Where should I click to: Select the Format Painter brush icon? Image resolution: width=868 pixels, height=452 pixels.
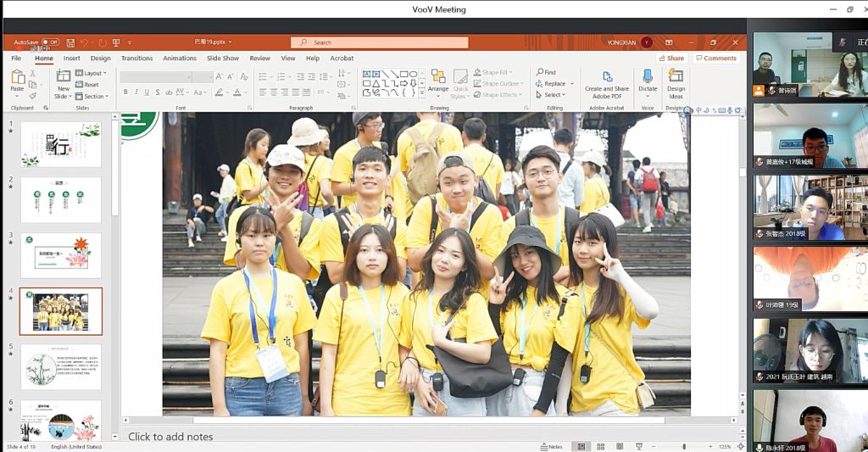click(33, 96)
